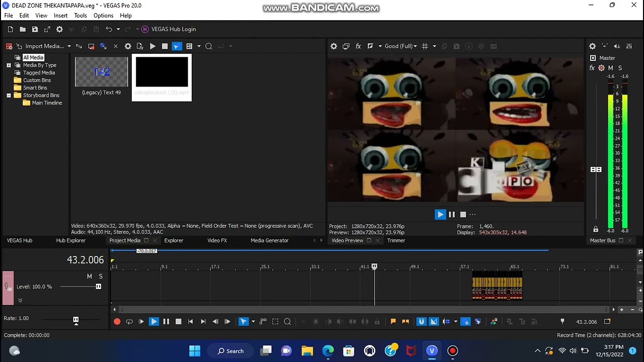This screenshot has width=644, height=362.
Task: Click the media FX icon
Action: tap(140, 46)
